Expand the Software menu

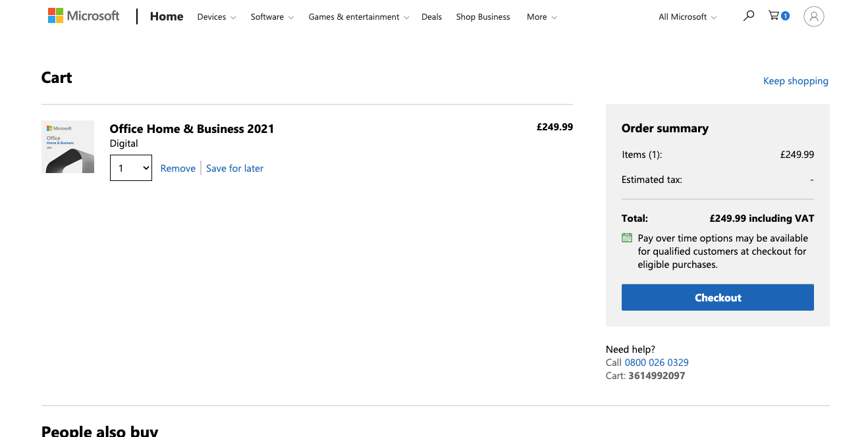272,17
